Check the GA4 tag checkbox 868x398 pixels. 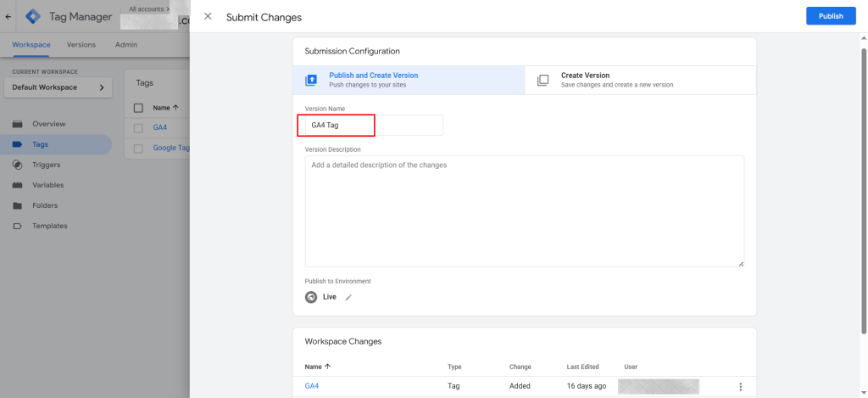(x=138, y=128)
